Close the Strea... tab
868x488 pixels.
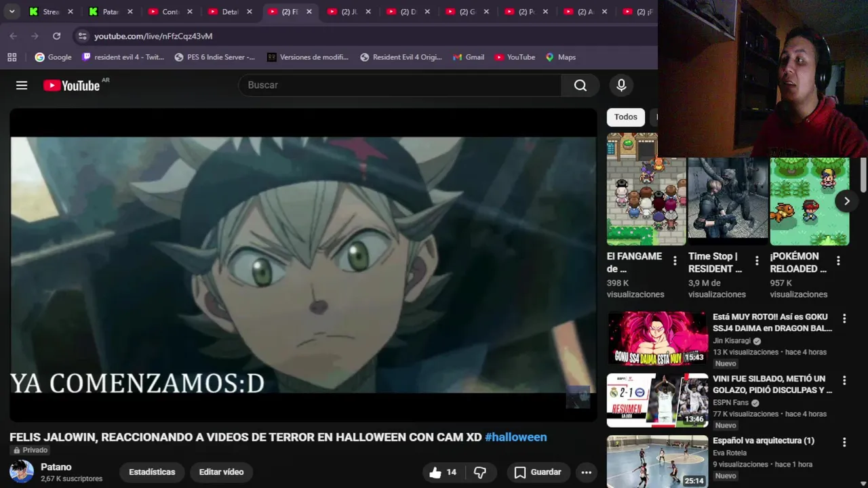[x=70, y=12]
